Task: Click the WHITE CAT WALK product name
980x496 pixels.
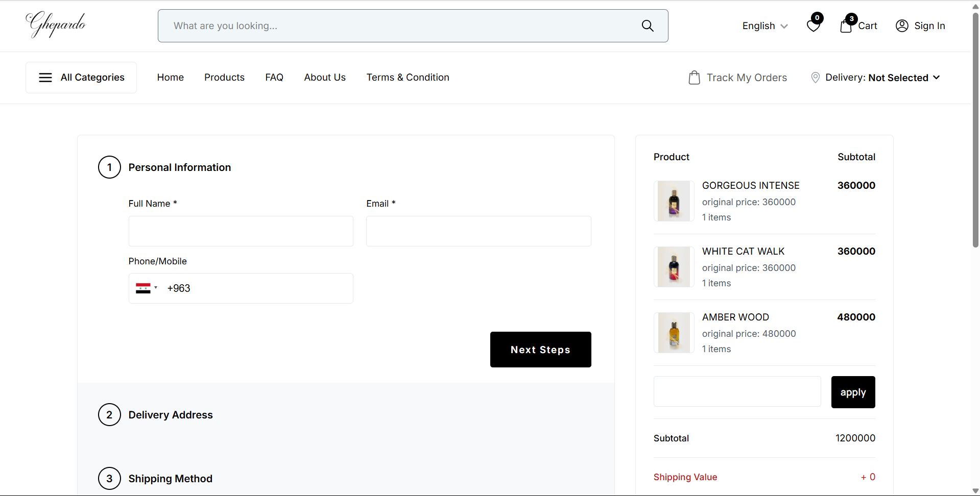Action: (x=743, y=252)
